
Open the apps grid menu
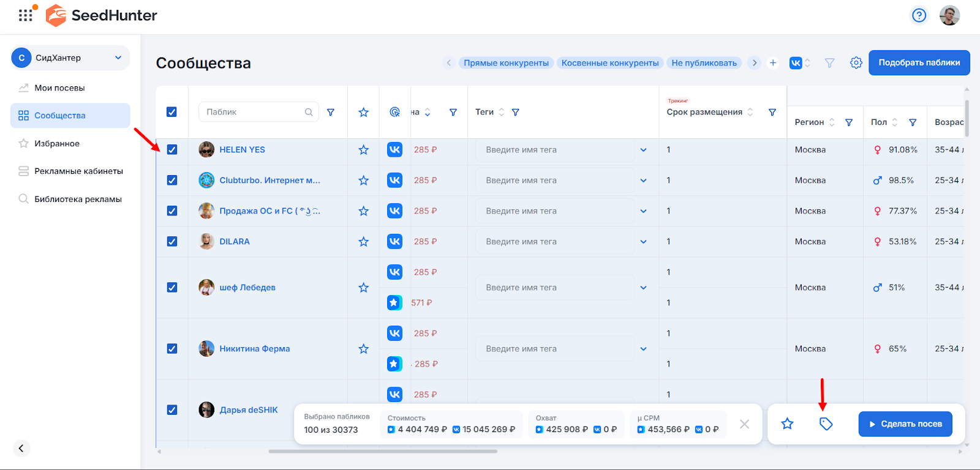[x=25, y=15]
